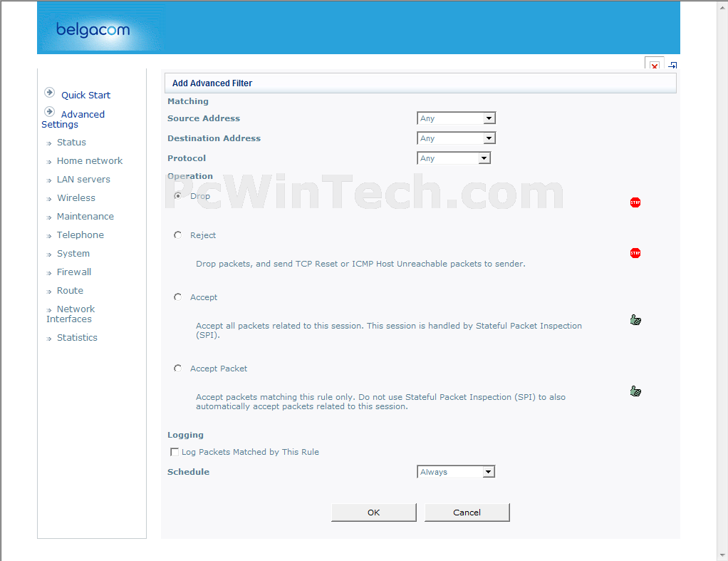Open the Destination Address dropdown
The image size is (728, 561).
(x=456, y=138)
